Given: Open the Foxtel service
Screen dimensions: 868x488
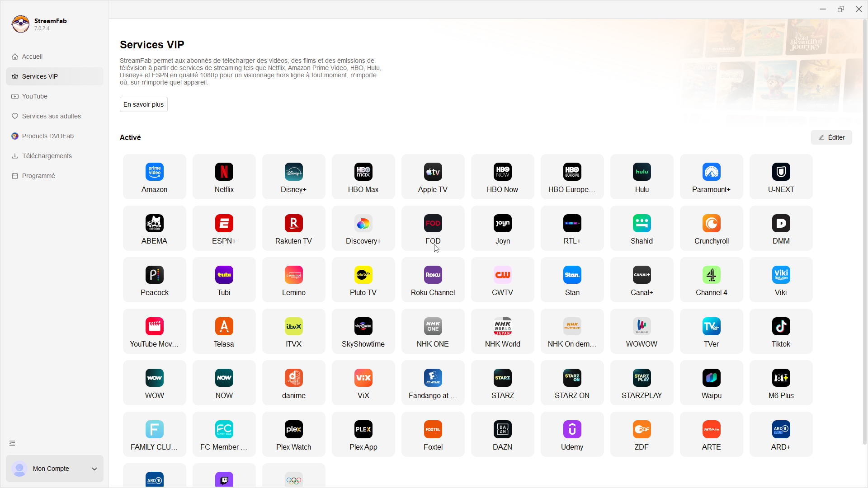Looking at the screenshot, I should 433,434.
